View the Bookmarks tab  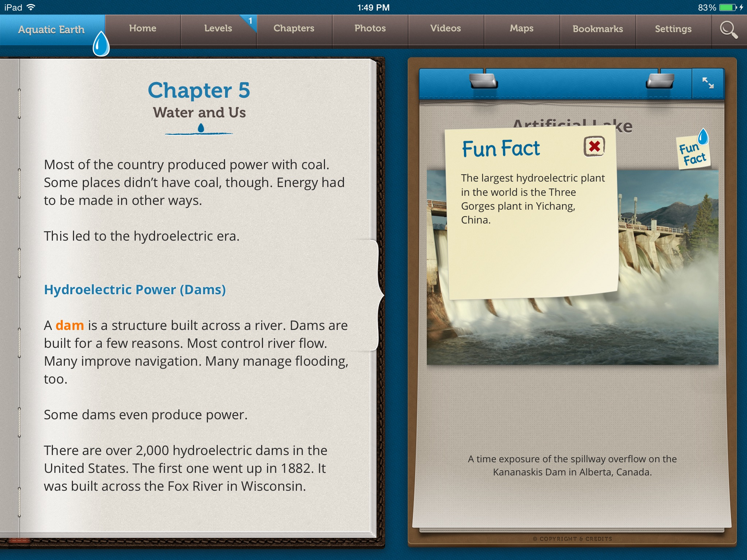click(597, 29)
